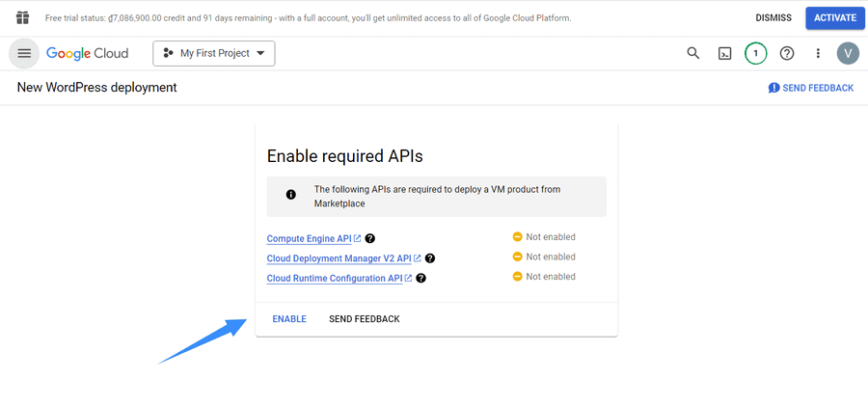Click the New WordPress deployment title
Image resolution: width=868 pixels, height=406 pixels.
[x=96, y=88]
